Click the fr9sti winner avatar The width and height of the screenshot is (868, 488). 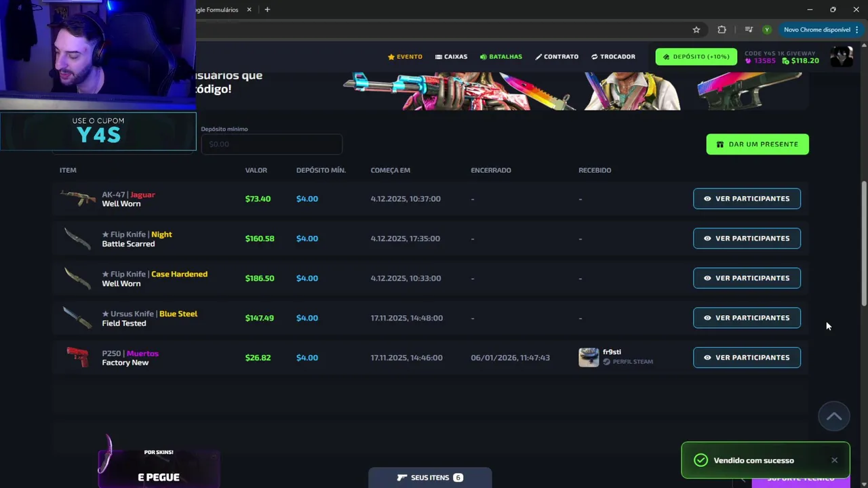click(589, 357)
